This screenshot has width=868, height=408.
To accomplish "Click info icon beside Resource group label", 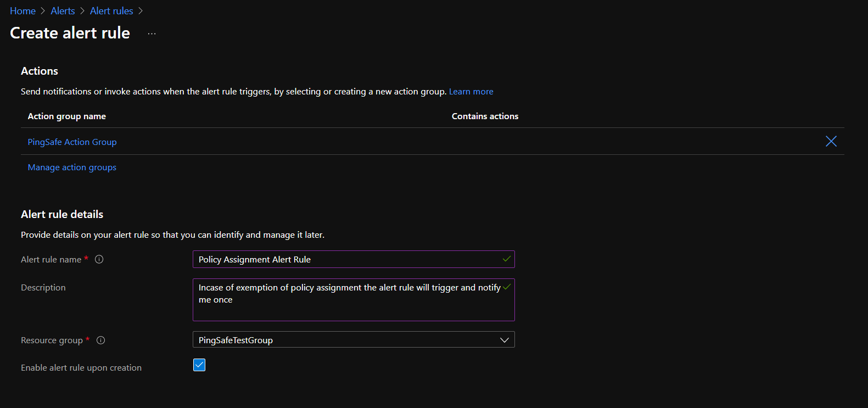I will point(100,340).
